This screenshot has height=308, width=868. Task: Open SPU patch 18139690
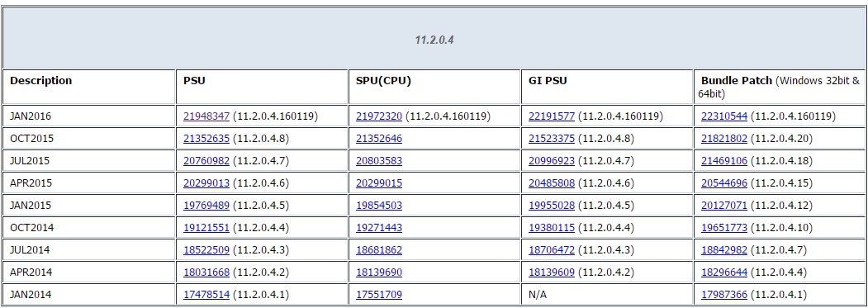[x=379, y=272]
